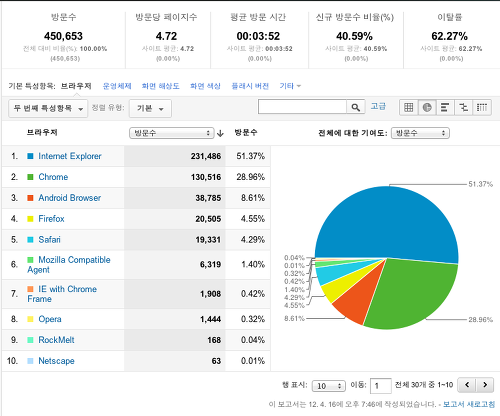Click the cyan Safari color swatch
This screenshot has height=416, width=500.
point(30,240)
